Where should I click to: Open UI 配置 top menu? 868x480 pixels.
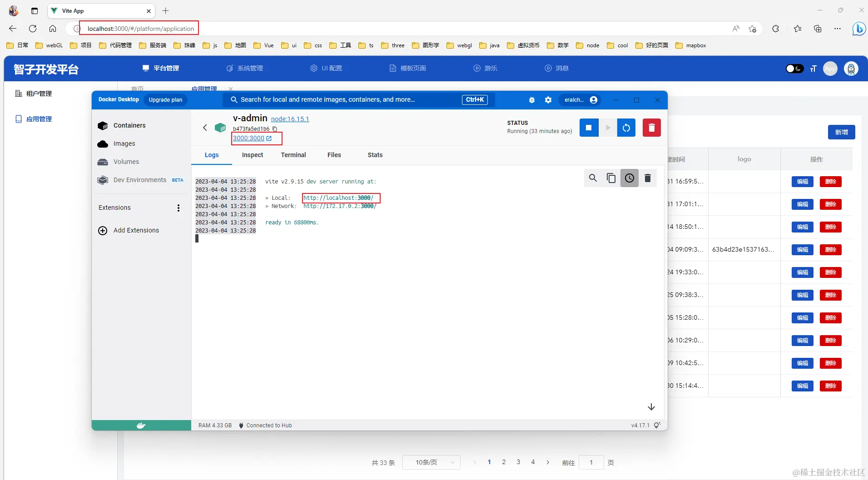326,68
